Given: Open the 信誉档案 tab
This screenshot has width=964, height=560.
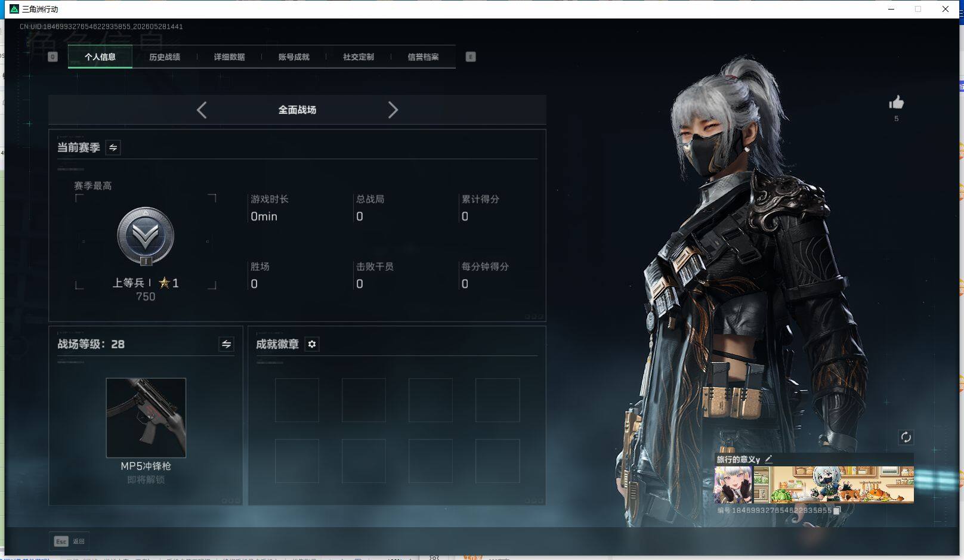Looking at the screenshot, I should pyautogui.click(x=423, y=57).
